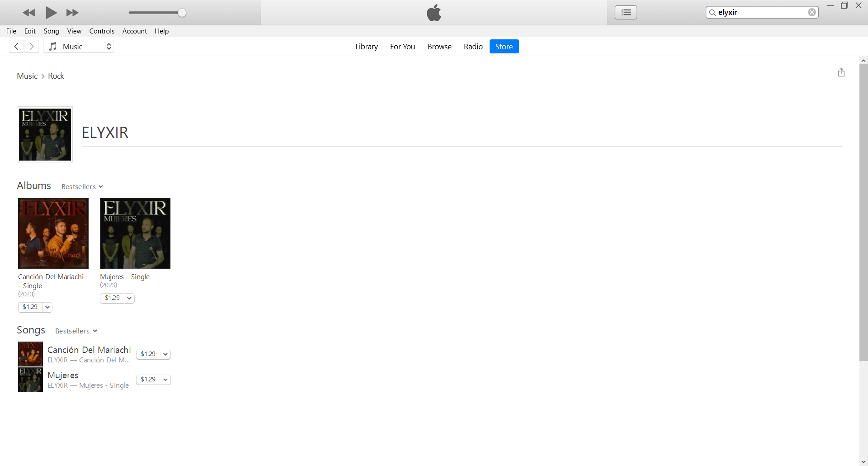Buy Canción Del Mariachi song for $1.29
This screenshot has height=466, width=868.
(x=148, y=354)
